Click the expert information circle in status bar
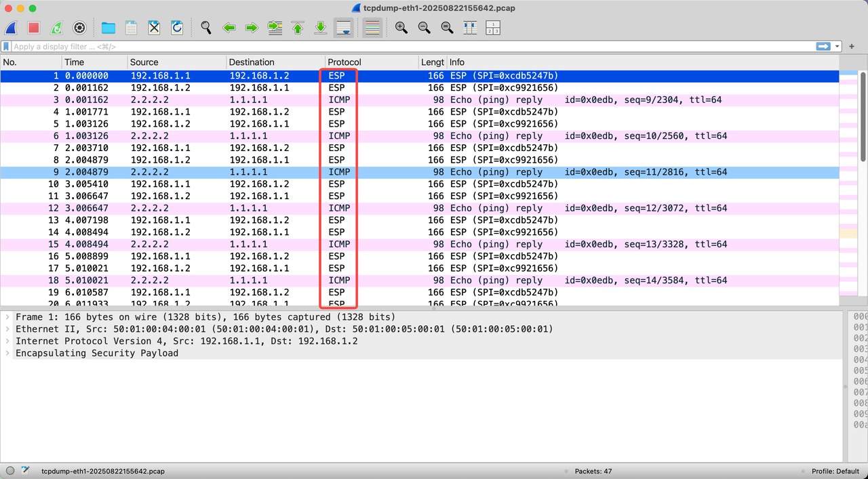This screenshot has width=868, height=479. [x=10, y=471]
